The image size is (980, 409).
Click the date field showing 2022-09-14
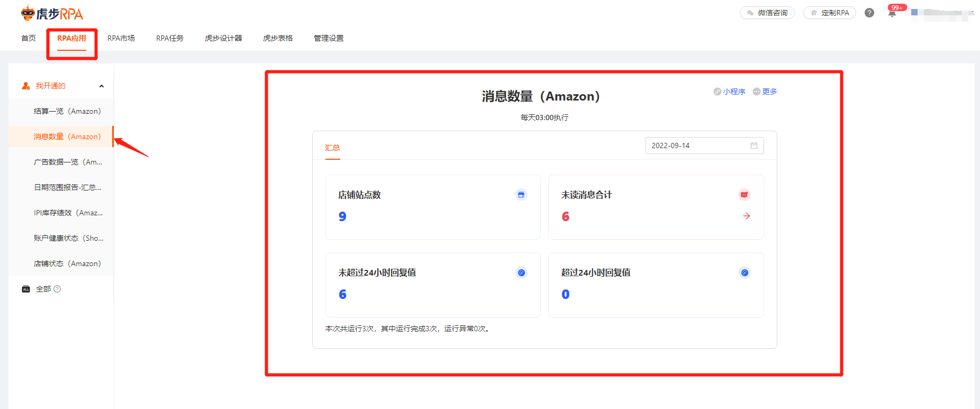[x=704, y=146]
